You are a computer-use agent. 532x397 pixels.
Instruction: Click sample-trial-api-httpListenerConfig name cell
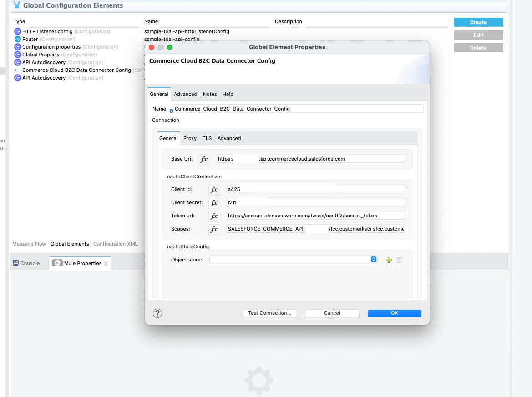(x=187, y=31)
